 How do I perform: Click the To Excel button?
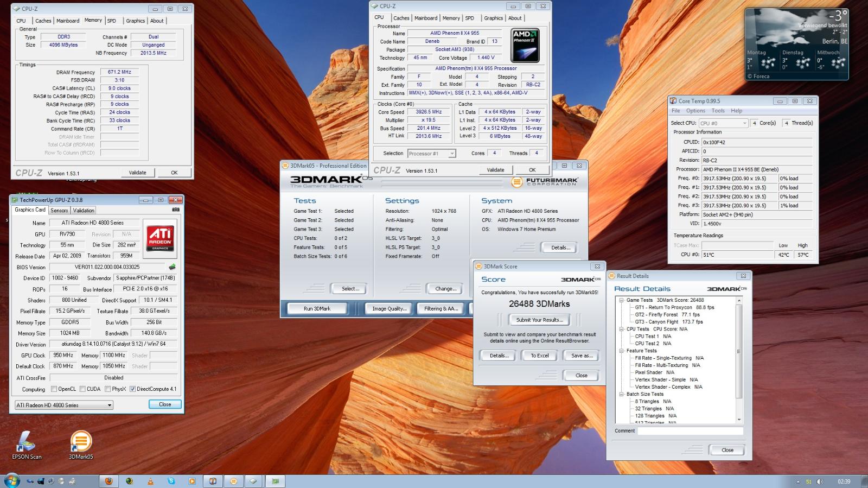pyautogui.click(x=539, y=356)
